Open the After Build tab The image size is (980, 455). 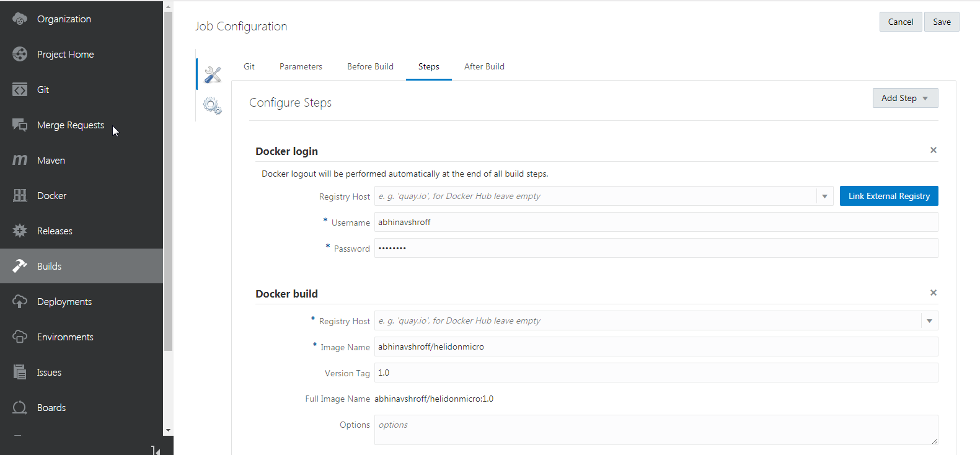click(484, 67)
